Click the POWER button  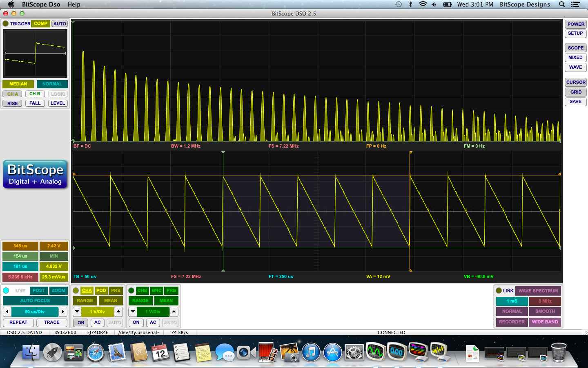576,24
